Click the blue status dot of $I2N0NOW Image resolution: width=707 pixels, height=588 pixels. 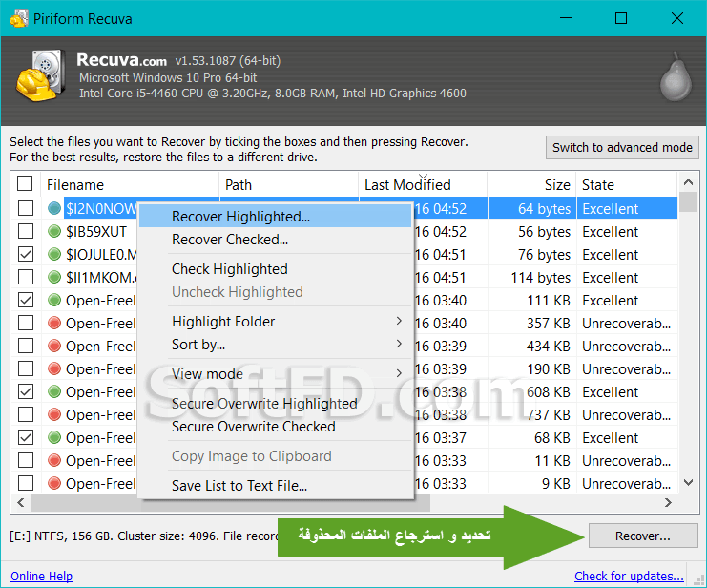[54, 208]
